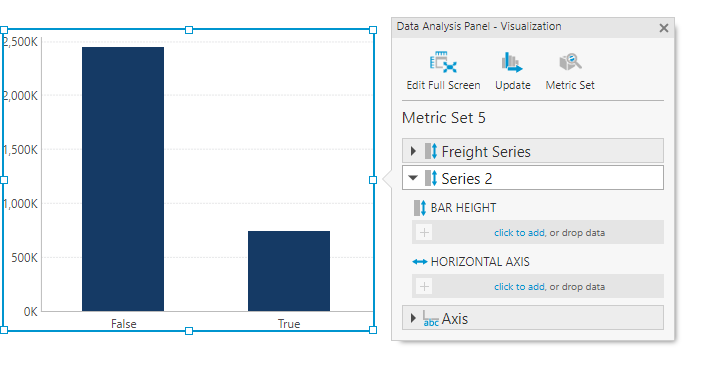Click the Metric Set 5 title

tap(443, 118)
